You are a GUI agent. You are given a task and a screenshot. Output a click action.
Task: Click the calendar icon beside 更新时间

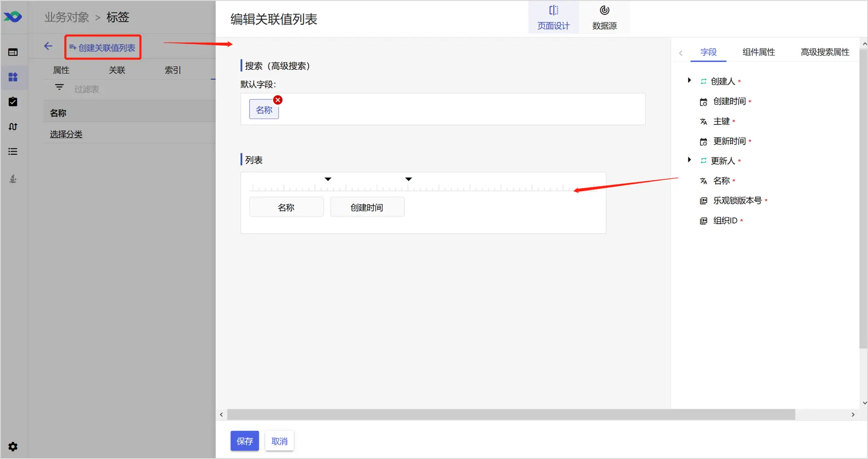(x=703, y=141)
